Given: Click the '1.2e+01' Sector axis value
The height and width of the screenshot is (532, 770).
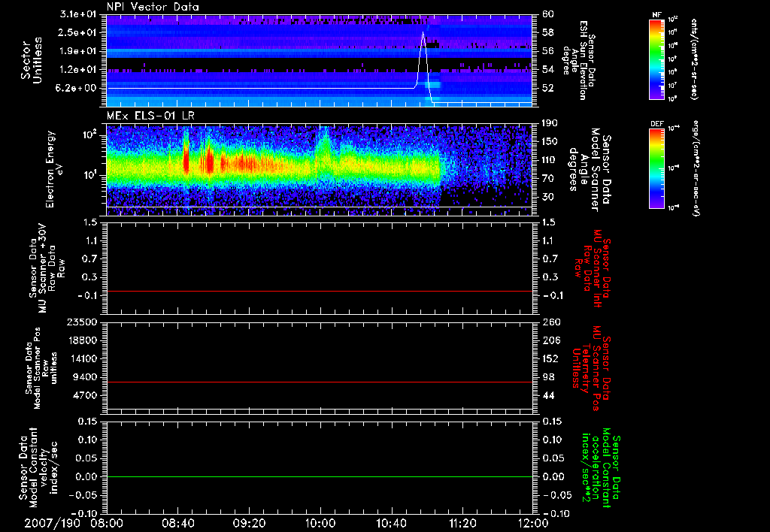Looking at the screenshot, I should [x=78, y=70].
